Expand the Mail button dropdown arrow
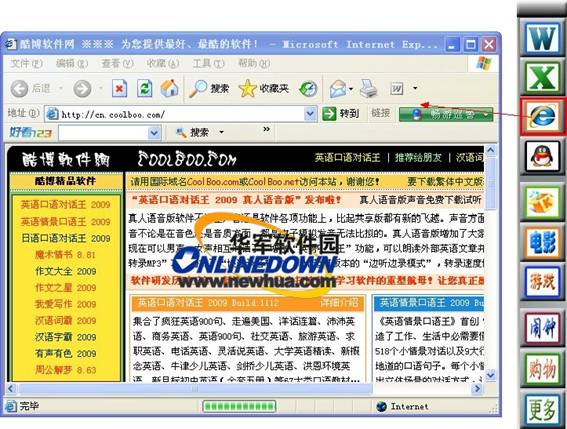The height and width of the screenshot is (429, 567). coord(351,88)
